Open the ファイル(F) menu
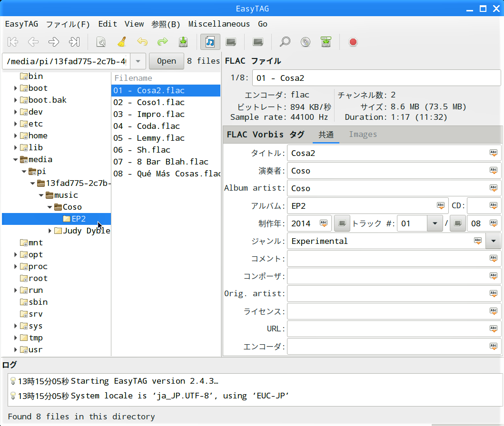The image size is (504, 426). coord(68,24)
